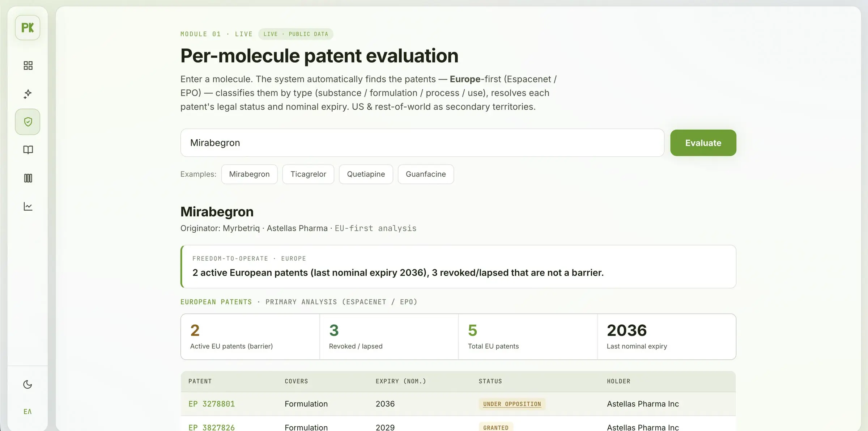Click the Evaluate button
This screenshot has height=431, width=868.
(x=703, y=143)
